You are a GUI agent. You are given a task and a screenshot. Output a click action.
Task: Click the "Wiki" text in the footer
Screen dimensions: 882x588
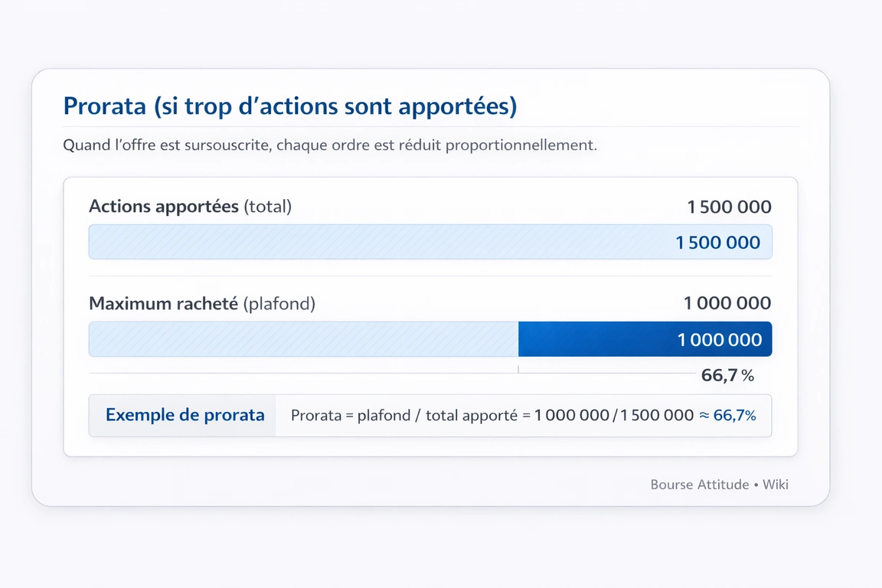point(776,485)
